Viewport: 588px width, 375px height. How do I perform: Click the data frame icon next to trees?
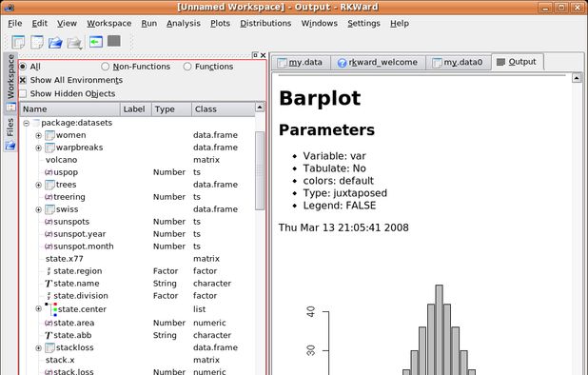(49, 185)
